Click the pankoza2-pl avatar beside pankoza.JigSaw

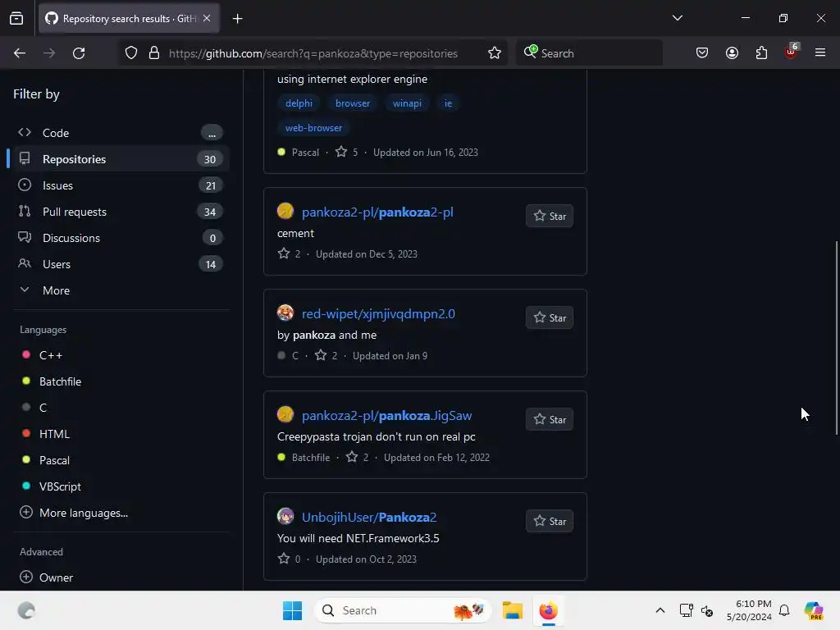pos(285,414)
